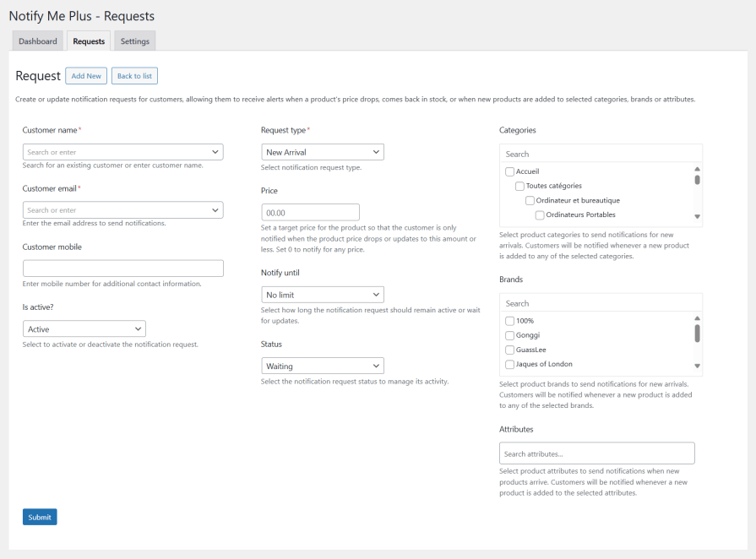Open the Is active dropdown
This screenshot has height=559, width=756.
click(x=84, y=329)
